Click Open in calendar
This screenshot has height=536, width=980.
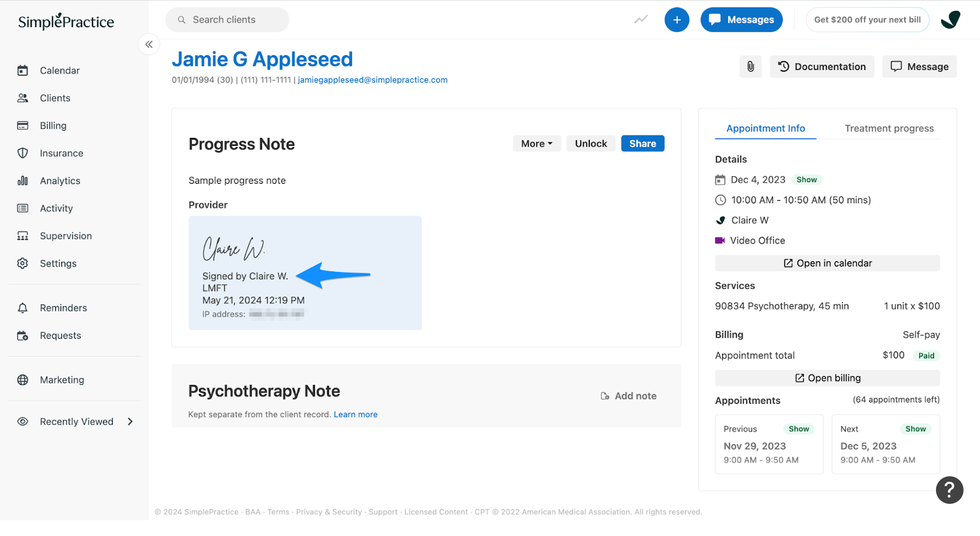pos(827,263)
